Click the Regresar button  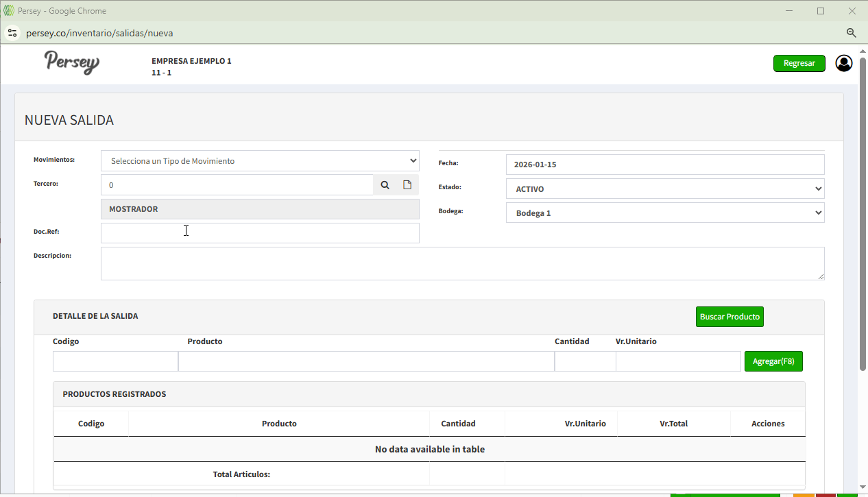(x=799, y=63)
